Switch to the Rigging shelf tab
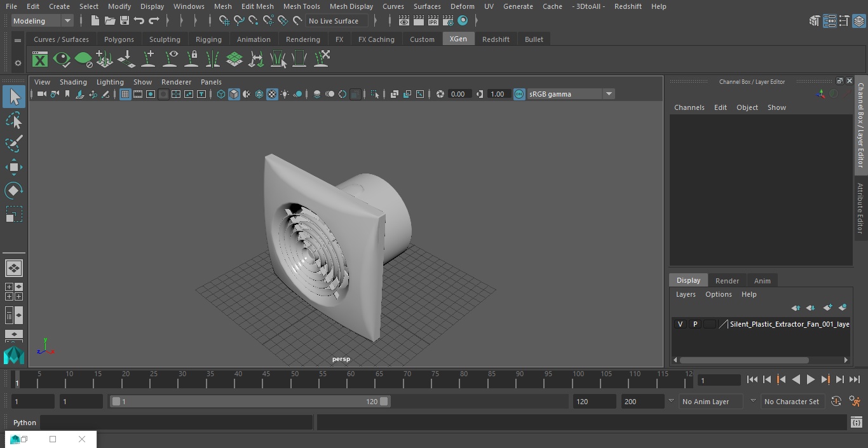This screenshot has height=448, width=868. [208, 39]
